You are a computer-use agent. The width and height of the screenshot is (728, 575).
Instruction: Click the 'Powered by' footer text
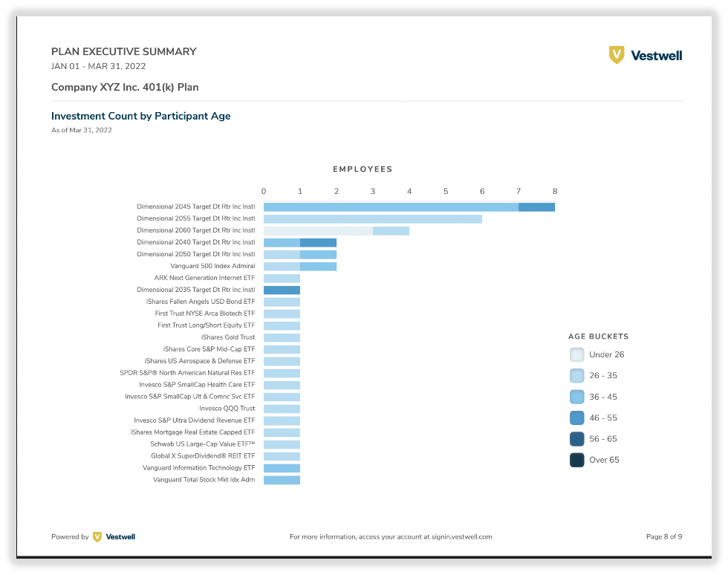coord(70,537)
